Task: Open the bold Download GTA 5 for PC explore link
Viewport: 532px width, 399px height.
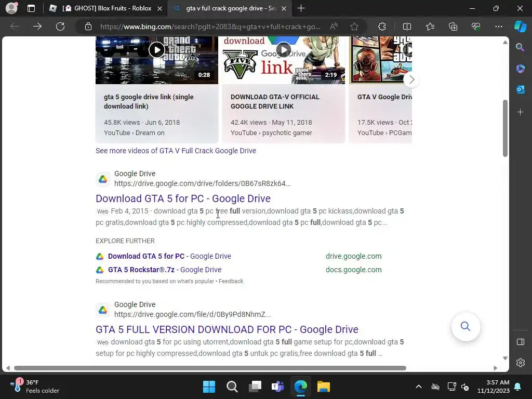Action: [146, 256]
